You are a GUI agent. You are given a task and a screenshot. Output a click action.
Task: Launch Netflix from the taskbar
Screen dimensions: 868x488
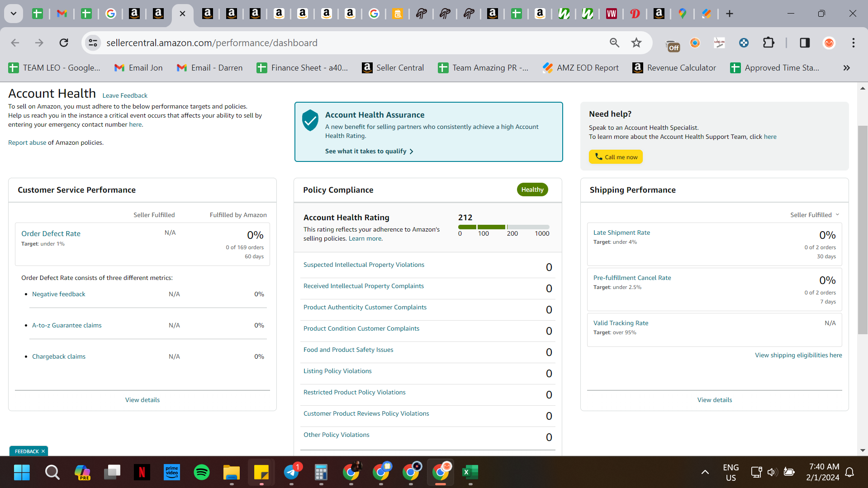142,473
